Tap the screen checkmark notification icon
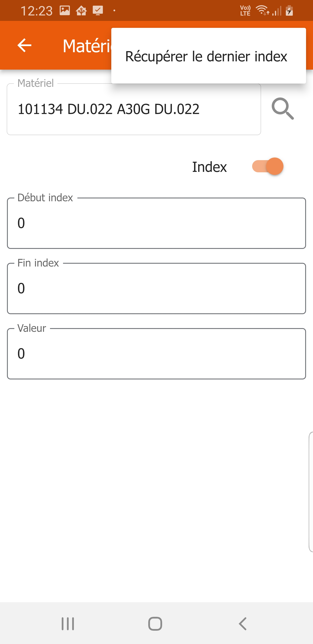Screen dimensions: 313x644 [98, 10]
